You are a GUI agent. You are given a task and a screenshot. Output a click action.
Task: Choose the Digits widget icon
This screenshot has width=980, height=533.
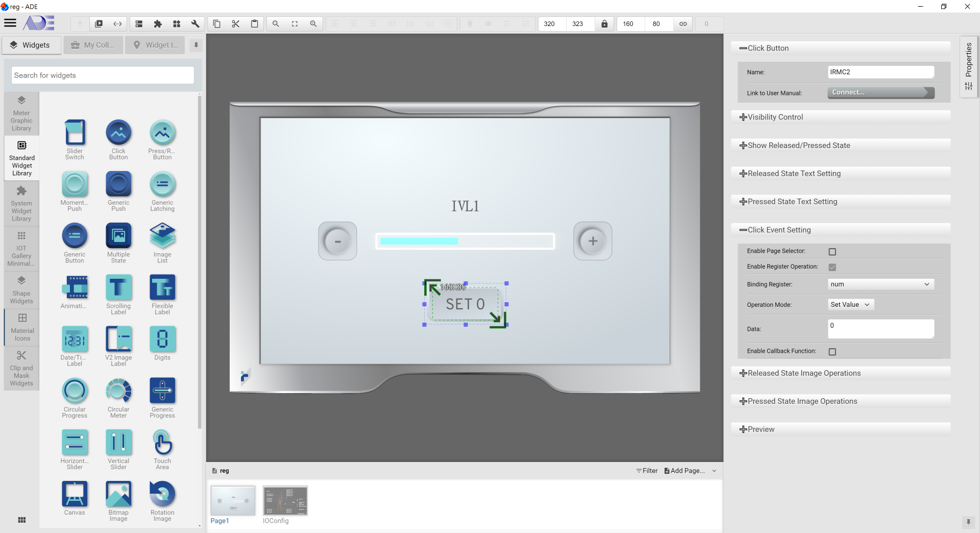(x=162, y=340)
